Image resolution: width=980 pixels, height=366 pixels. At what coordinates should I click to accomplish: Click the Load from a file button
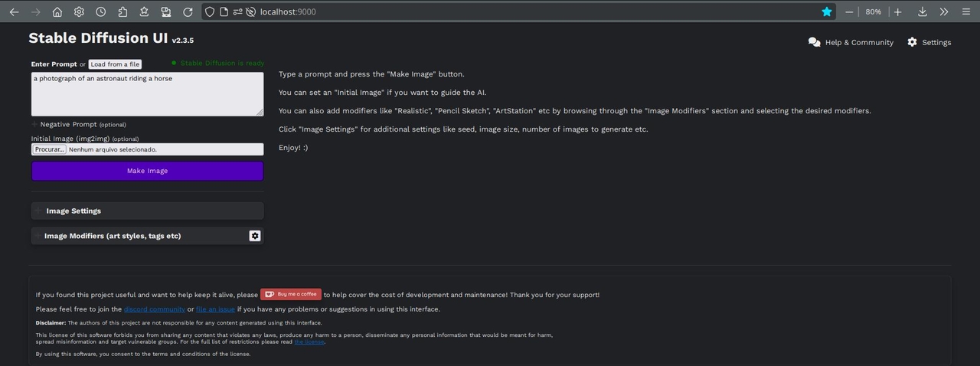[x=115, y=64]
